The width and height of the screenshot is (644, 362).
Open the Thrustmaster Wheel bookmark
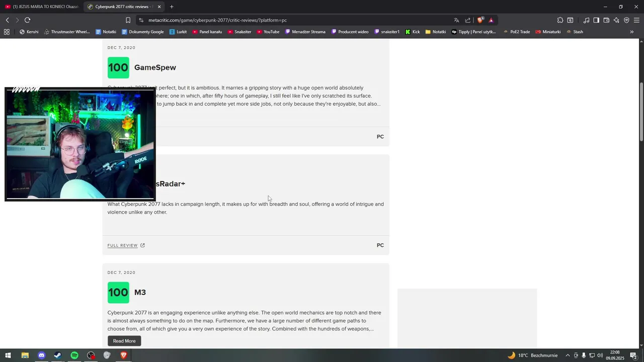tap(66, 32)
